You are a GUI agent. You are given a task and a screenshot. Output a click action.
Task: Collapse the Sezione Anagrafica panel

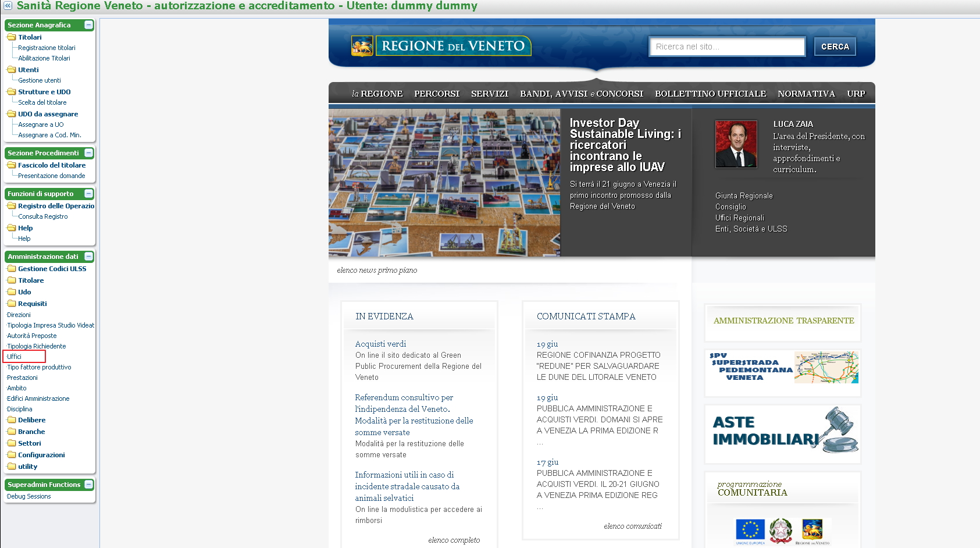[88, 25]
